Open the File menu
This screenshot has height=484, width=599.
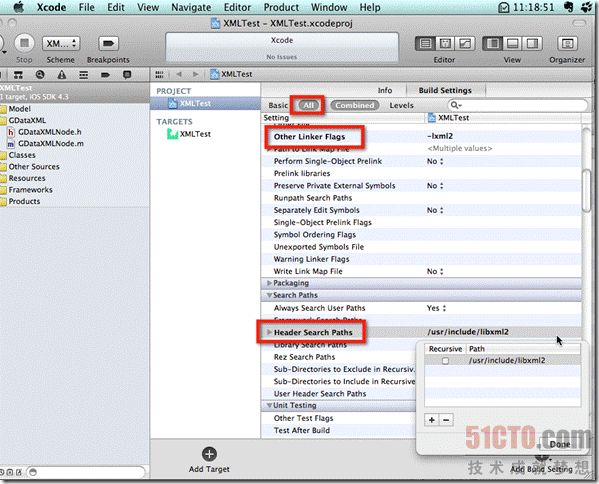(x=87, y=7)
